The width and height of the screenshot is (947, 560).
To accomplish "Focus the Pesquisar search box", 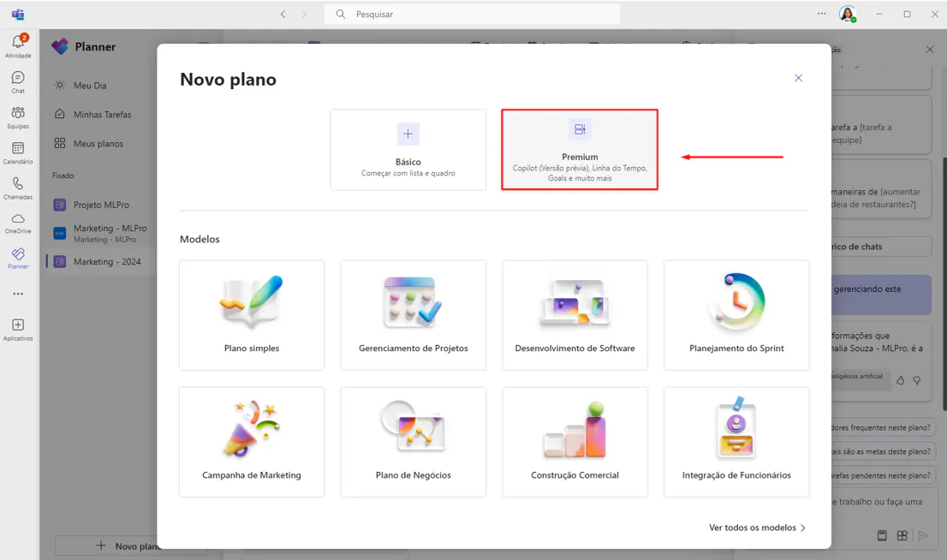I will point(472,14).
